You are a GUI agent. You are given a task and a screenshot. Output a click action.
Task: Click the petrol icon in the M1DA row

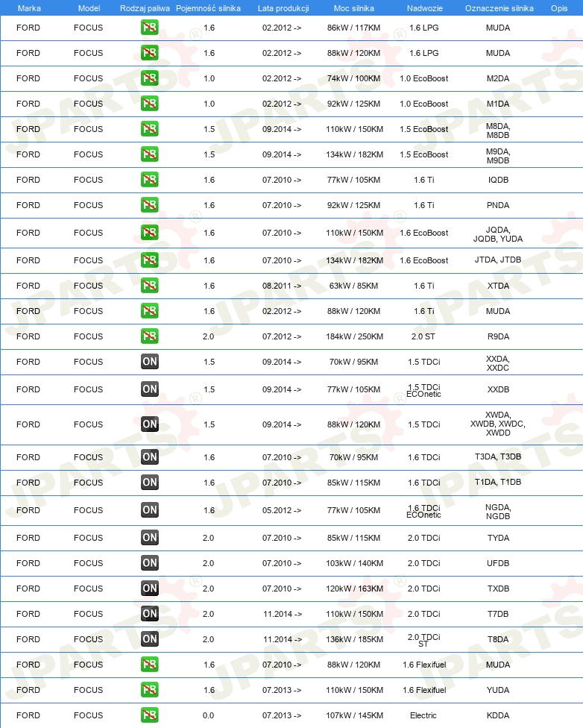[149, 104]
